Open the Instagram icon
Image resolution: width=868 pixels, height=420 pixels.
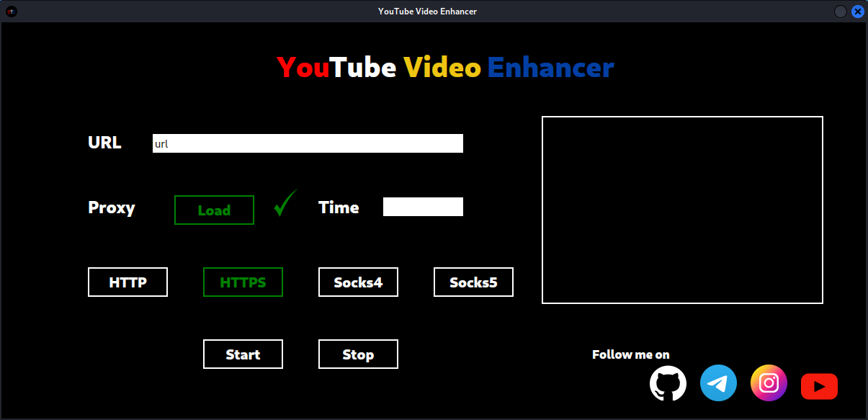coord(769,383)
